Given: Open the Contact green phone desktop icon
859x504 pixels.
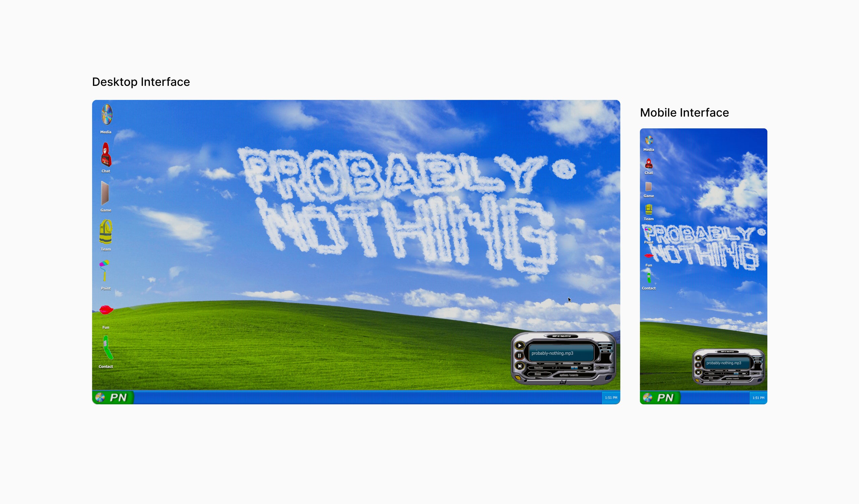Looking at the screenshot, I should click(x=107, y=348).
